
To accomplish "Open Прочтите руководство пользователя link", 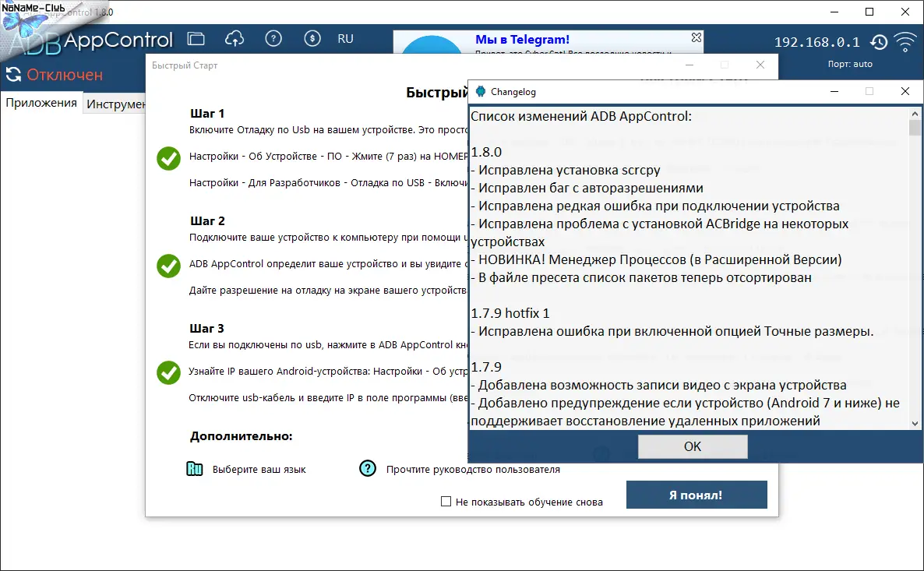I will 473,470.
